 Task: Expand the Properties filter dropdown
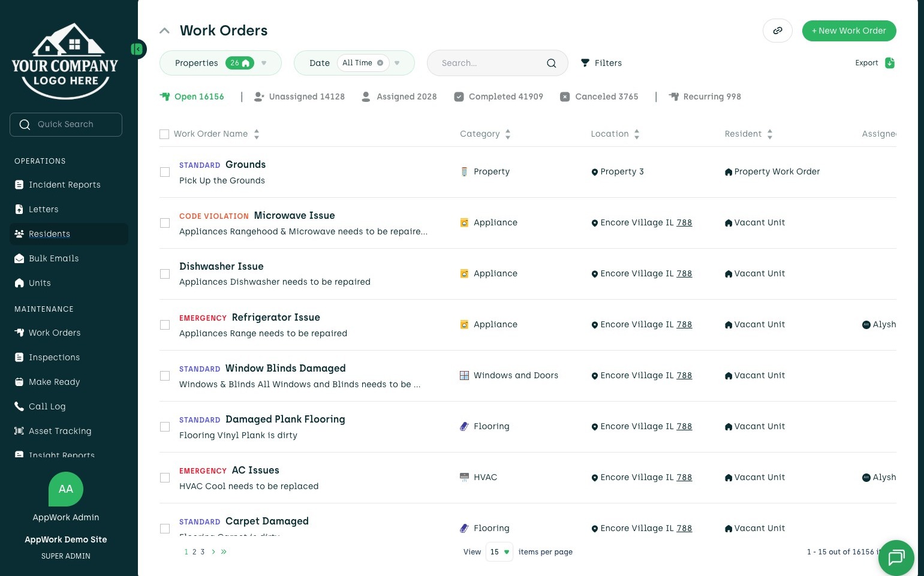click(264, 63)
